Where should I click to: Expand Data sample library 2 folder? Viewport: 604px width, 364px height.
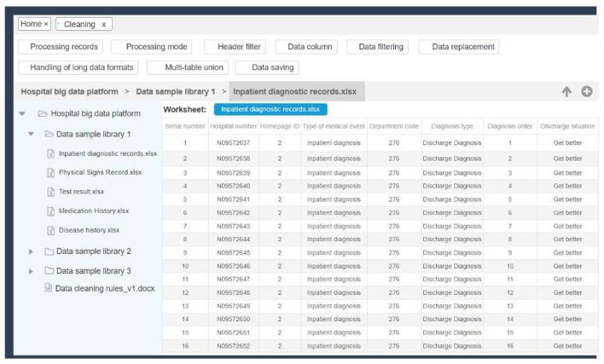click(x=32, y=251)
